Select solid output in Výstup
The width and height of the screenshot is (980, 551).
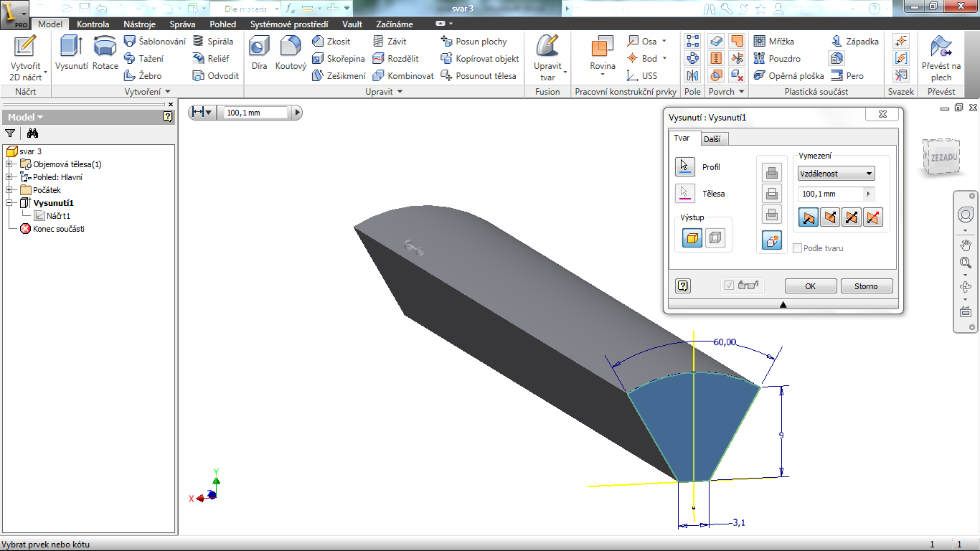692,238
